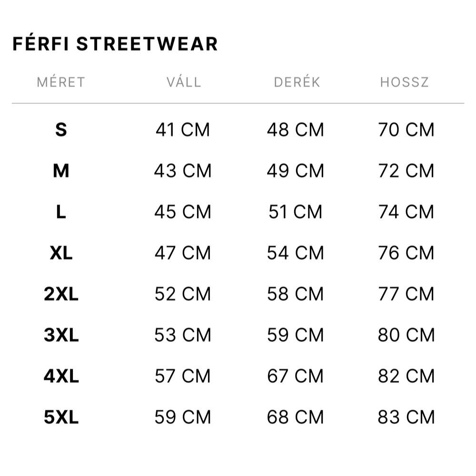Click the 67 CM waist value
The width and height of the screenshot is (476, 476).
click(296, 376)
